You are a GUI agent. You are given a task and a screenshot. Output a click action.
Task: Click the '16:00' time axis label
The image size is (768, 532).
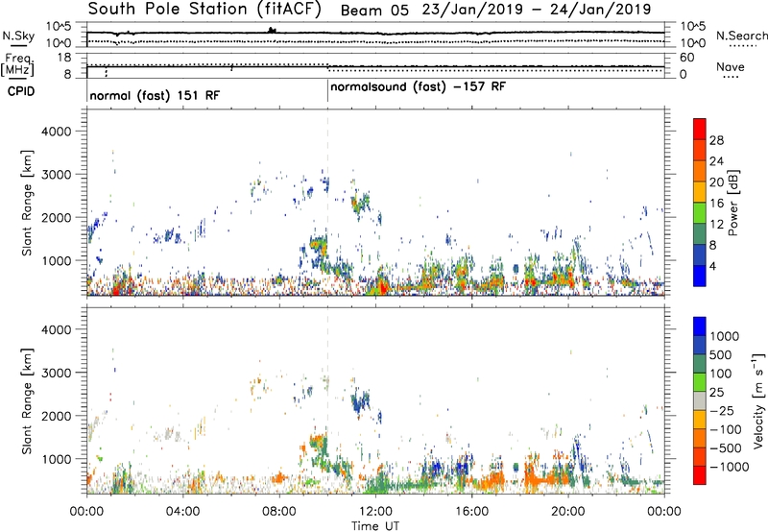[471, 512]
